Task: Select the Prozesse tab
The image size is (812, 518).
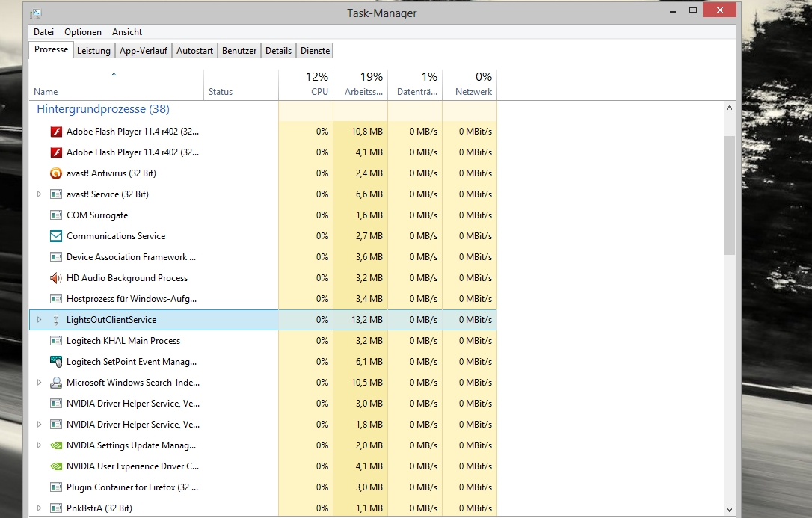Action: point(51,49)
